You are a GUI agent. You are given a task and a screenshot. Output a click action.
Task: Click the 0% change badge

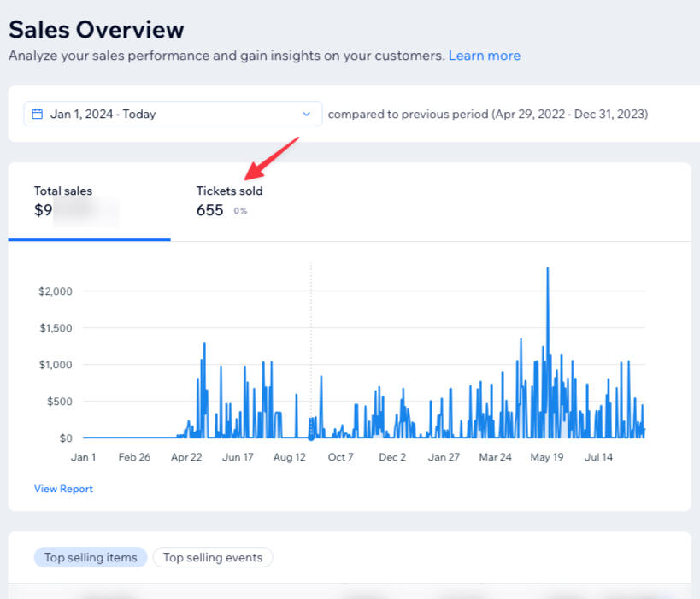240,211
